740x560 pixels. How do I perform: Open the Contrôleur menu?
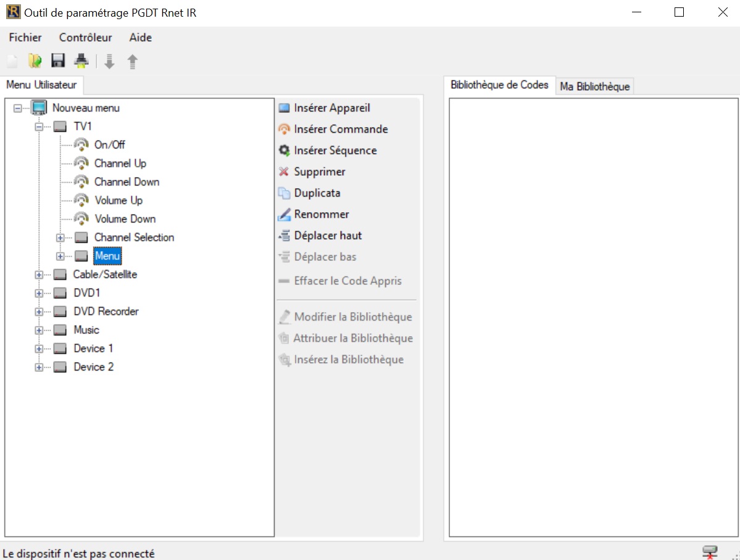(x=85, y=38)
